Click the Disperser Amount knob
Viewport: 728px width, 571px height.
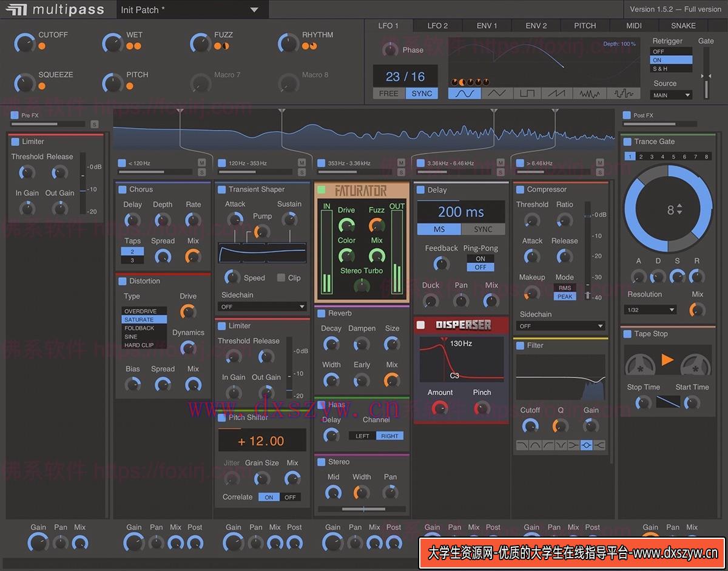(x=440, y=408)
